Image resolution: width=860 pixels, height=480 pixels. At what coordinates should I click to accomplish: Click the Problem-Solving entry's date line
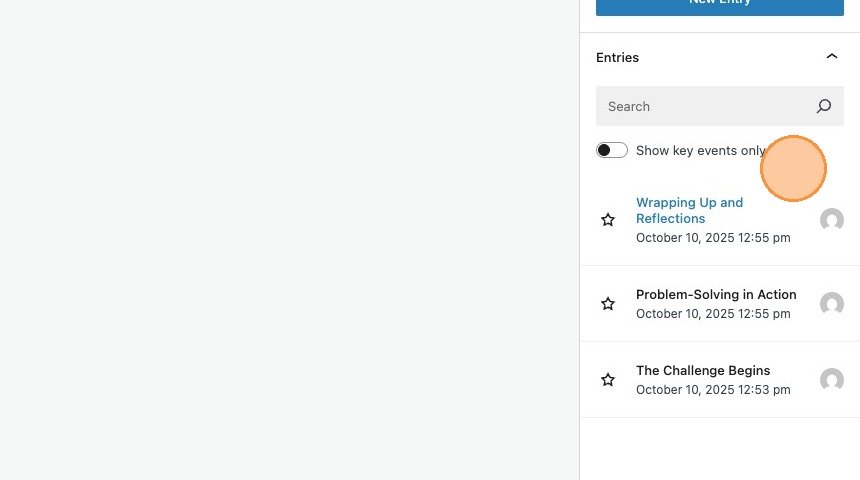[713, 314]
